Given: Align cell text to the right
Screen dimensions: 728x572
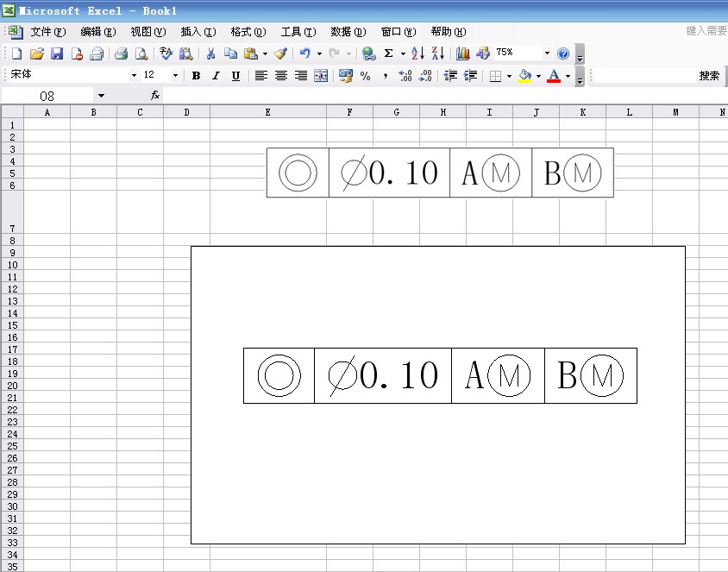Looking at the screenshot, I should pyautogui.click(x=301, y=76).
